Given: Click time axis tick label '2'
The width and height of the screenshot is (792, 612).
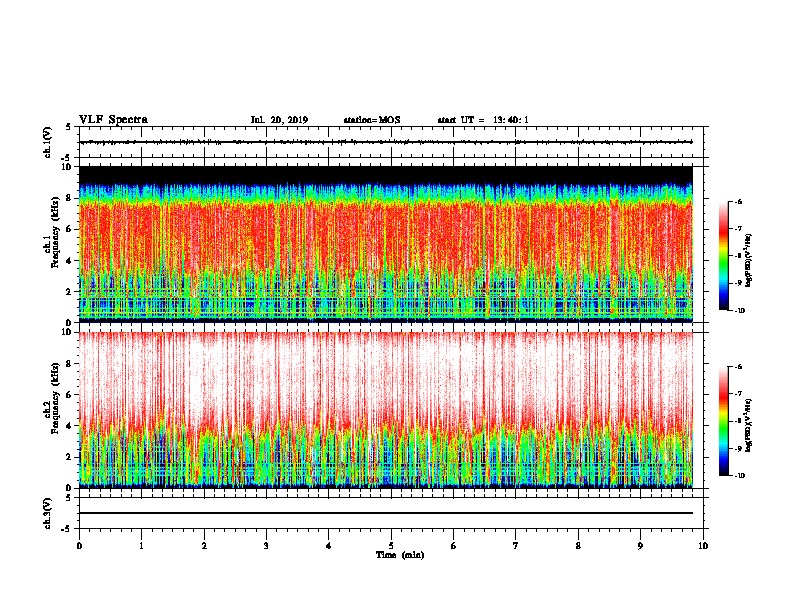Looking at the screenshot, I should (204, 546).
